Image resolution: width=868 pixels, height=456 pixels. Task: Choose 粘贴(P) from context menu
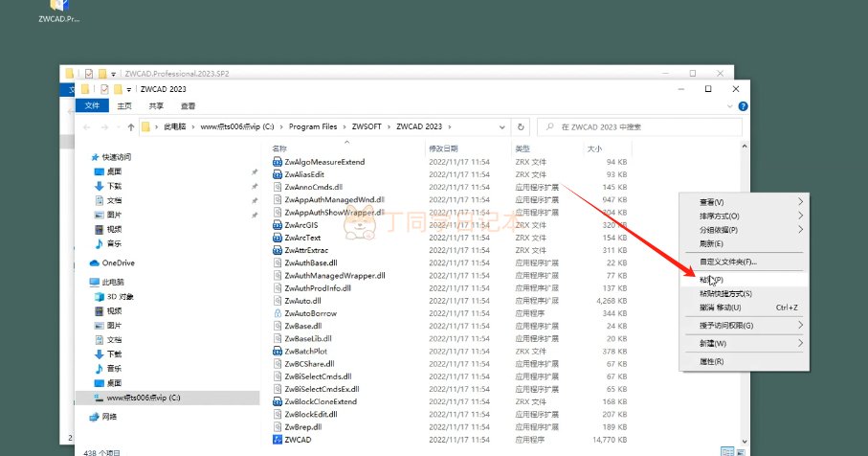coord(711,279)
